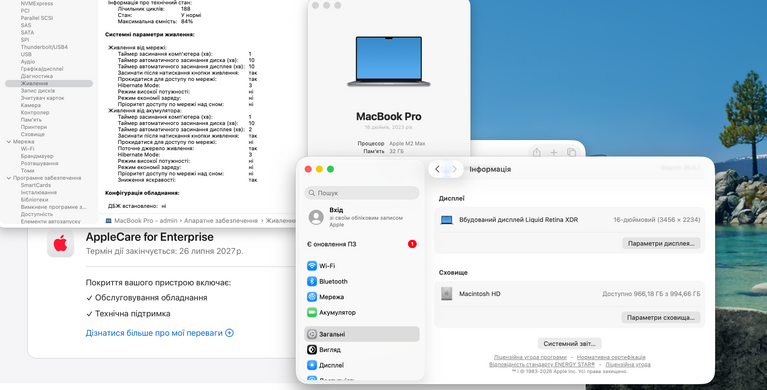Select Принтери in System Report sidebar
The width and height of the screenshot is (767, 390).
coord(34,127)
